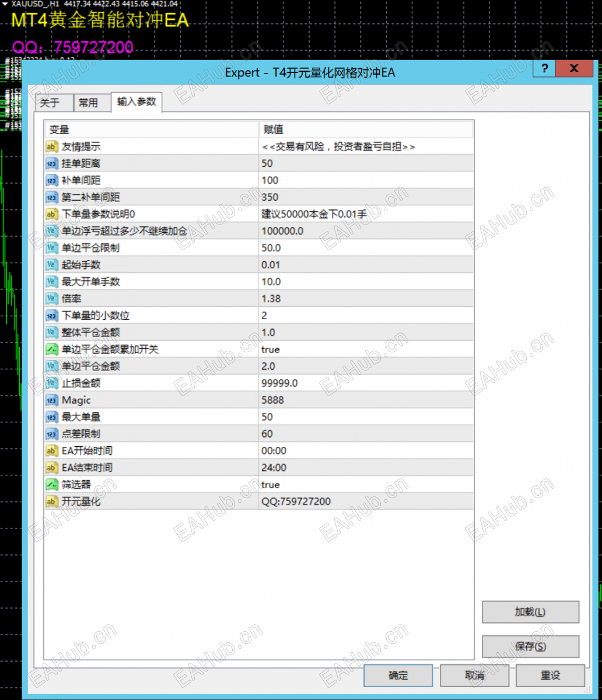Click the string icon beside 开元量化
Image resolution: width=602 pixels, height=700 pixels.
52,502
